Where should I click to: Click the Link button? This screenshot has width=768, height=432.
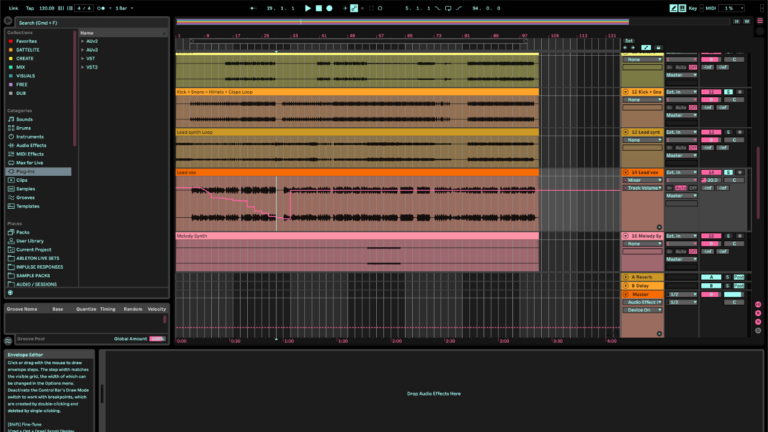13,8
